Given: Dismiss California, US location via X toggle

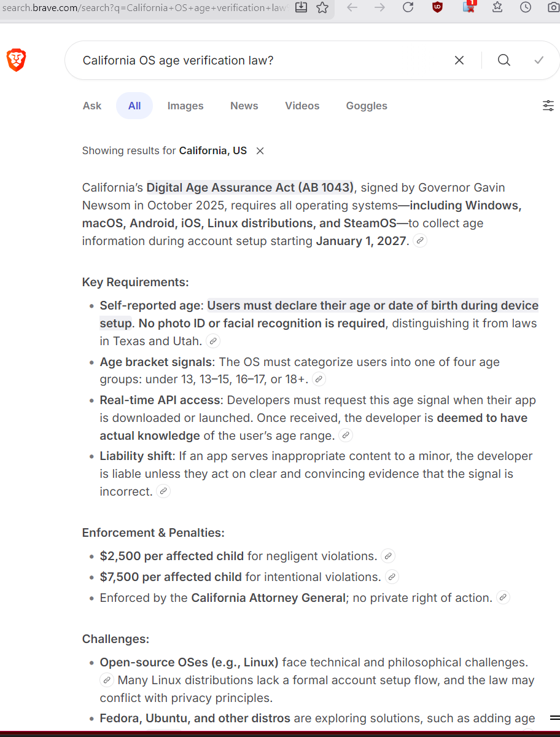Looking at the screenshot, I should tap(260, 150).
